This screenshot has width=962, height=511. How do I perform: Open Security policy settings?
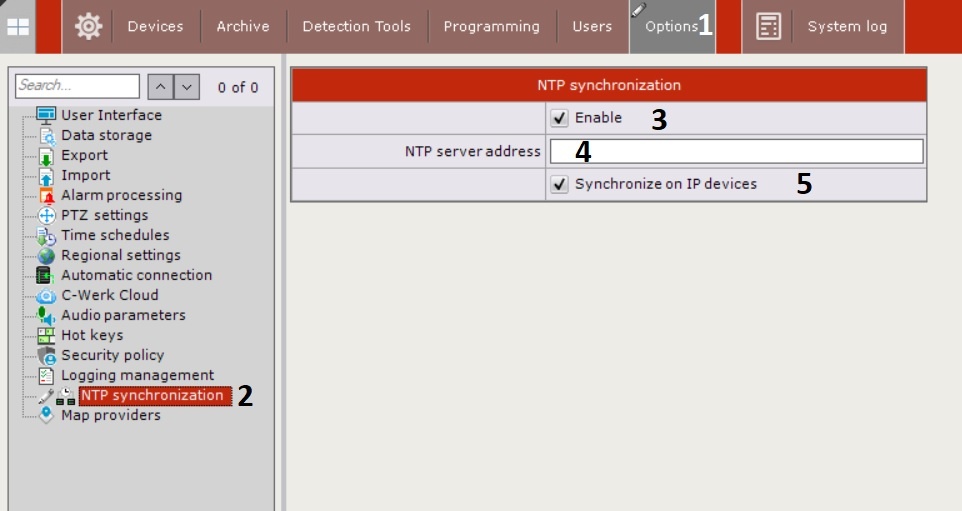(112, 355)
